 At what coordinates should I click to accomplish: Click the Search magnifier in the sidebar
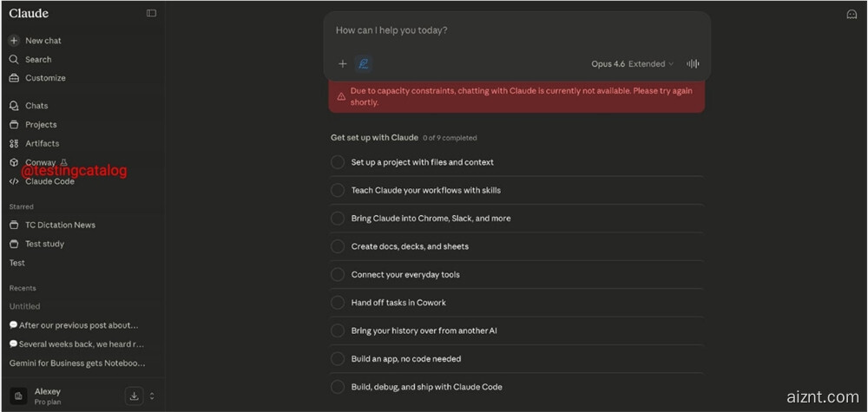(x=14, y=60)
